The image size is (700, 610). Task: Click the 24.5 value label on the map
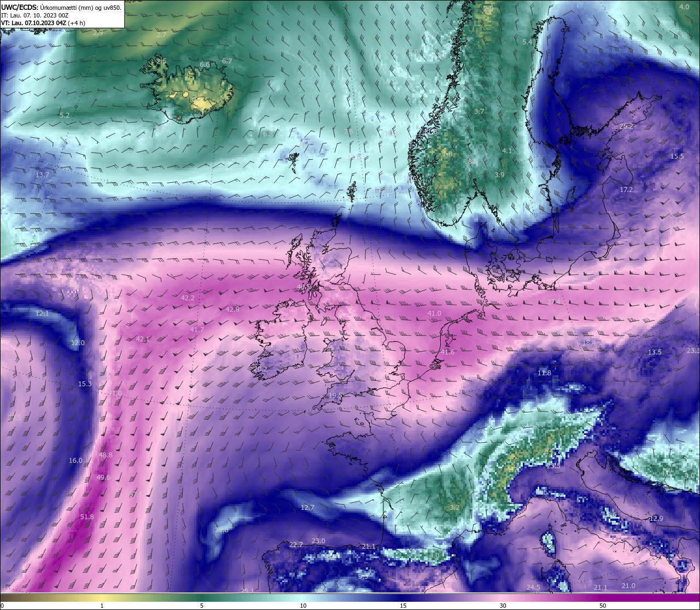533,587
